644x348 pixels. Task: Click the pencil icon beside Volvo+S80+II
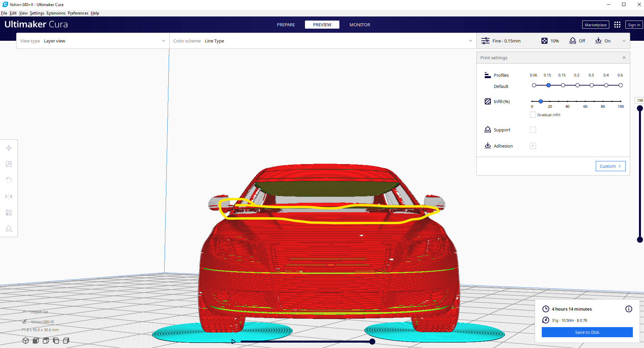click(25, 321)
